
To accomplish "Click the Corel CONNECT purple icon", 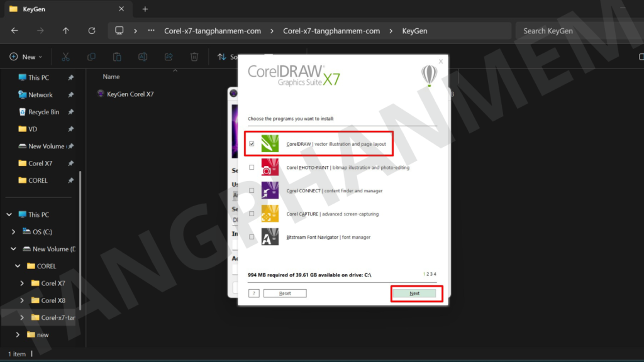I will click(270, 190).
